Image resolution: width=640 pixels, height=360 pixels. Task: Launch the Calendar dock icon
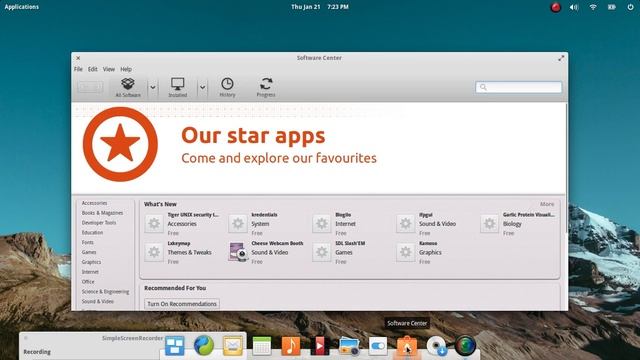[x=262, y=346]
